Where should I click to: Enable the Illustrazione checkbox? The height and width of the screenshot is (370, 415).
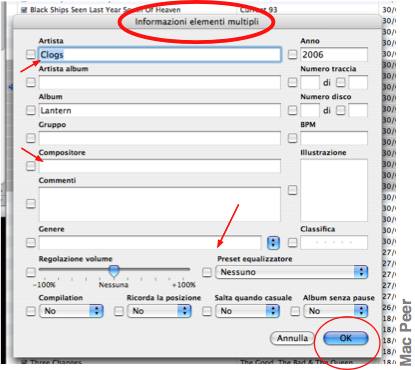[x=292, y=190]
